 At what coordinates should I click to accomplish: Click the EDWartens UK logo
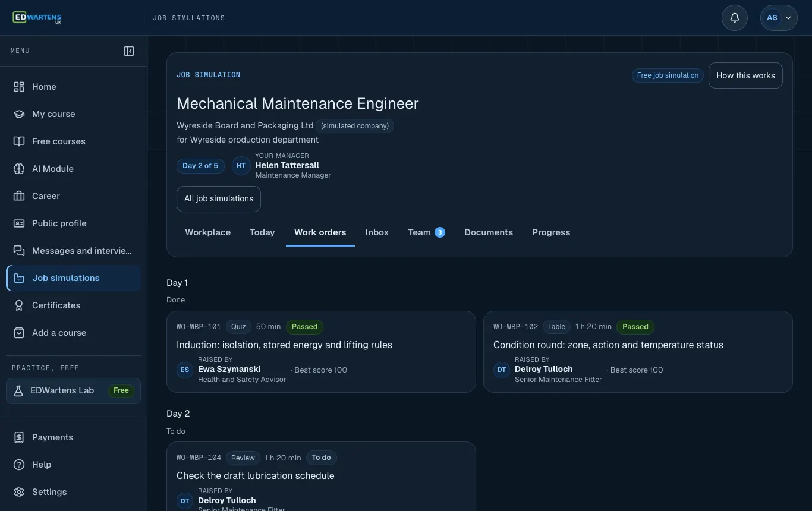[x=37, y=17]
